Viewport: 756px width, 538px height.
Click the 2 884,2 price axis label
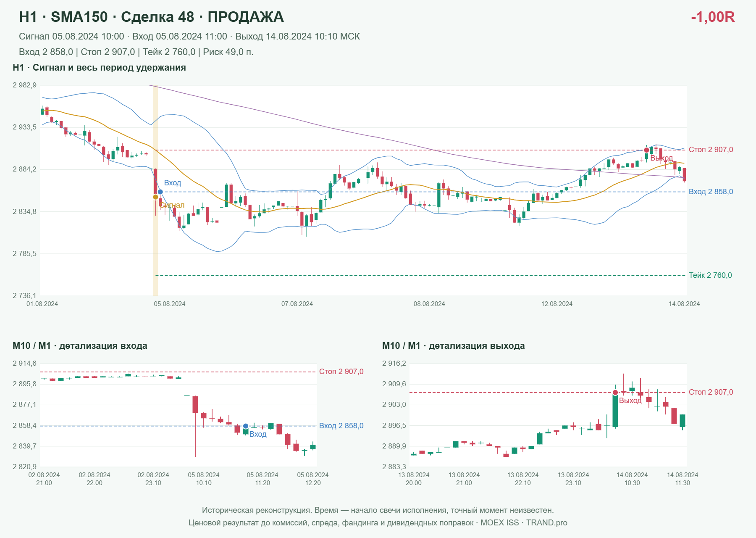coord(24,169)
